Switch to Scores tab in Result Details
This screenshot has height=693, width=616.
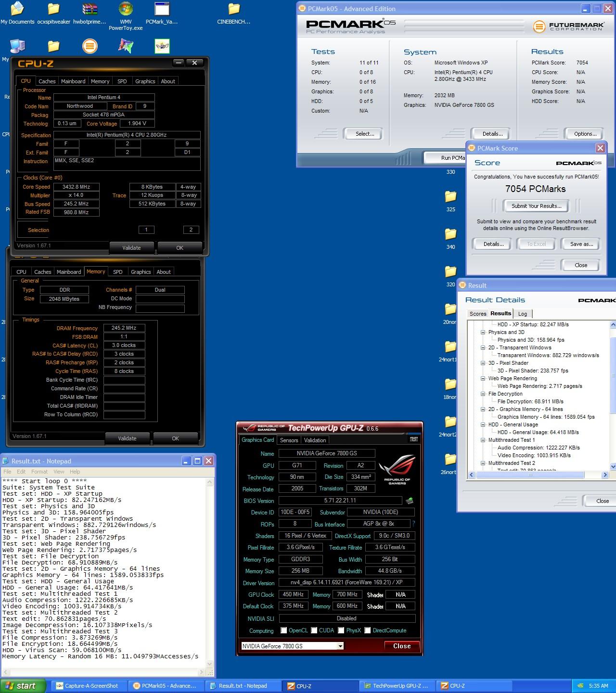478,314
